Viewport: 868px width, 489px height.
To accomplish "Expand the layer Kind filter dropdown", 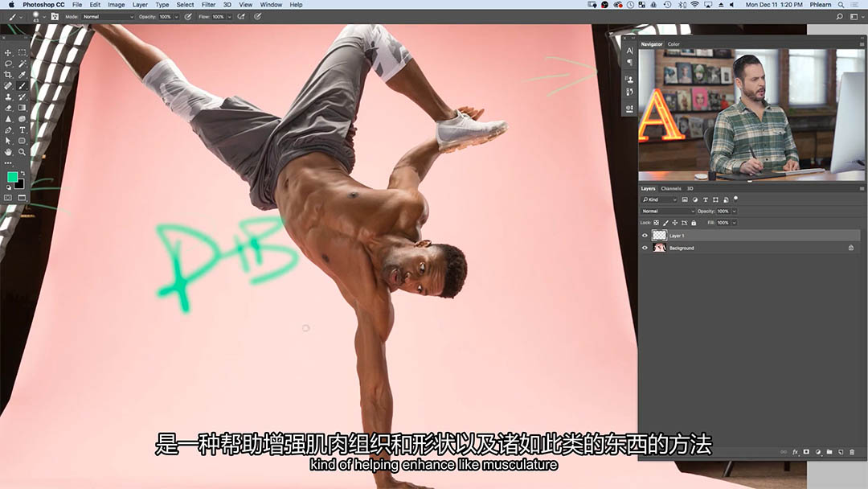I will point(659,199).
